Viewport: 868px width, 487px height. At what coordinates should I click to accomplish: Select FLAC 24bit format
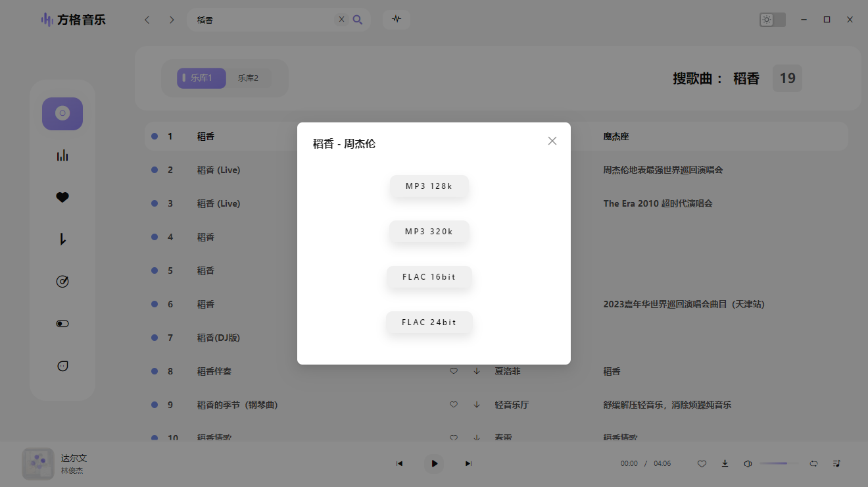pyautogui.click(x=429, y=322)
